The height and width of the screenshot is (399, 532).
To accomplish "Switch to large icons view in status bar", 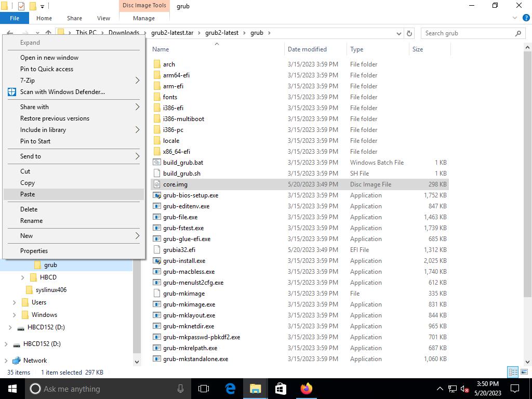I will pyautogui.click(x=524, y=372).
